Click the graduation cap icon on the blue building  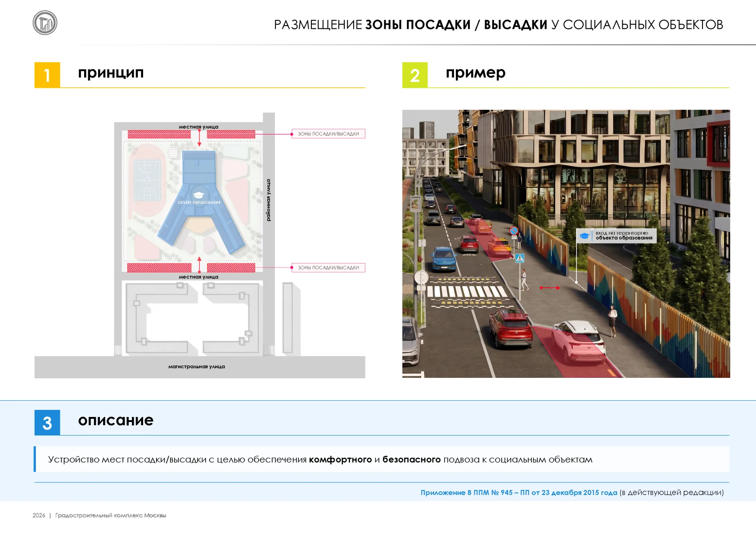pos(198,195)
